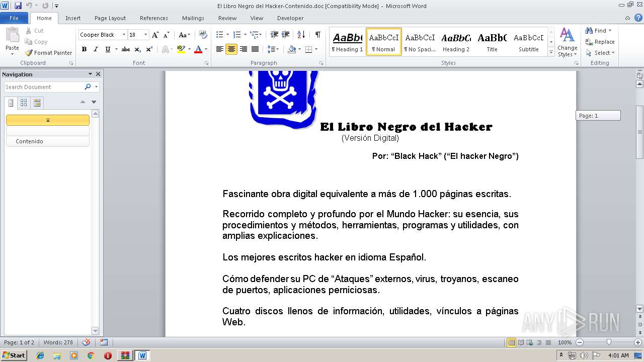Viewport: 644px width, 362px height.
Task: Open the font size dropdown
Action: click(x=146, y=35)
